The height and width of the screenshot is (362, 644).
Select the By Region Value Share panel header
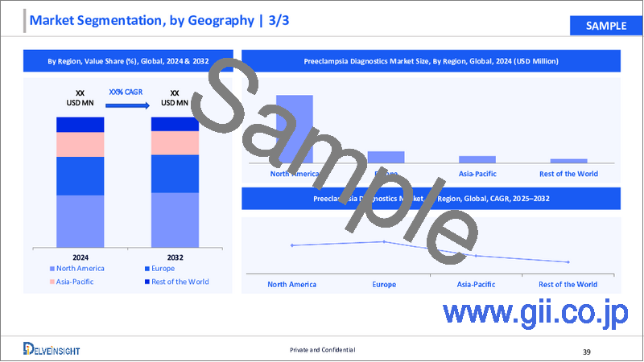pyautogui.click(x=128, y=59)
